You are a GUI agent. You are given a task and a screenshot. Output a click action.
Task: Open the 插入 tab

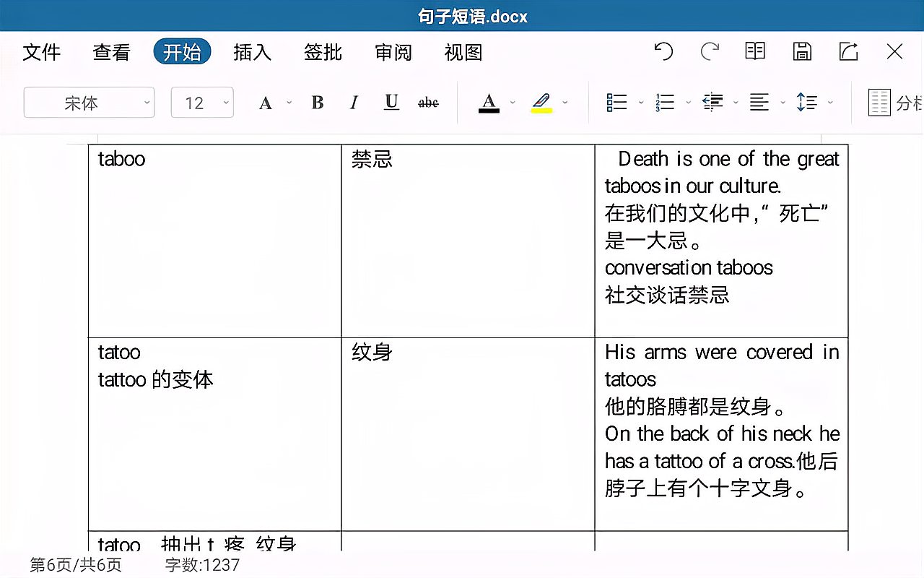(x=252, y=52)
